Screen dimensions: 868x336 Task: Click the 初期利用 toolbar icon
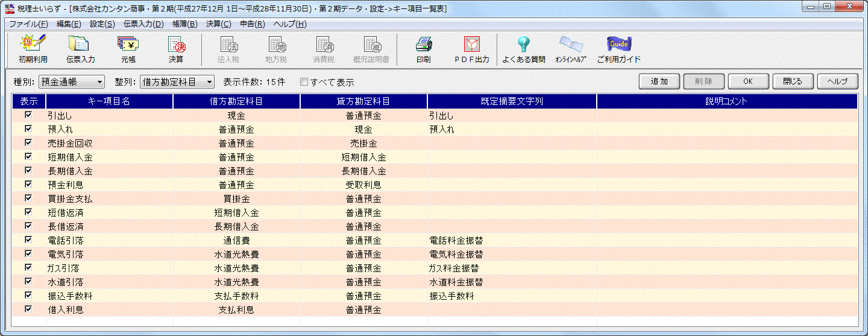click(x=33, y=49)
